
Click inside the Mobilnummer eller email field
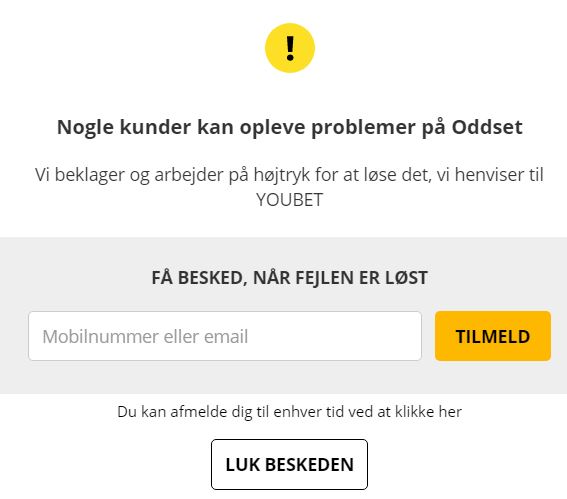click(225, 336)
